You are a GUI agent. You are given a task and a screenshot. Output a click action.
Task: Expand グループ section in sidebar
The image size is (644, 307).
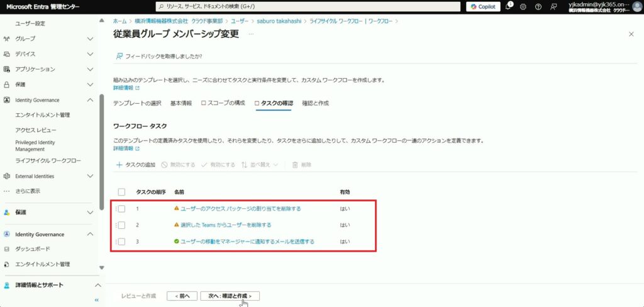[91, 38]
